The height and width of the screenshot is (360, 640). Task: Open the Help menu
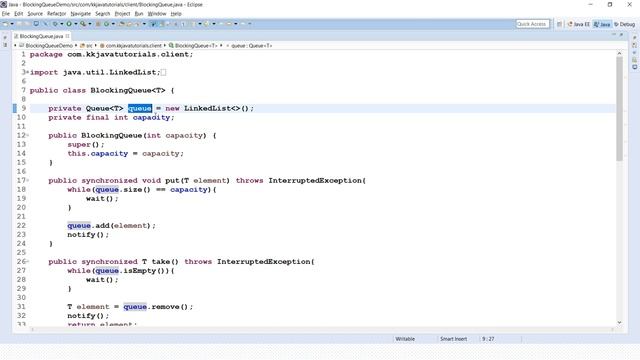click(x=176, y=13)
